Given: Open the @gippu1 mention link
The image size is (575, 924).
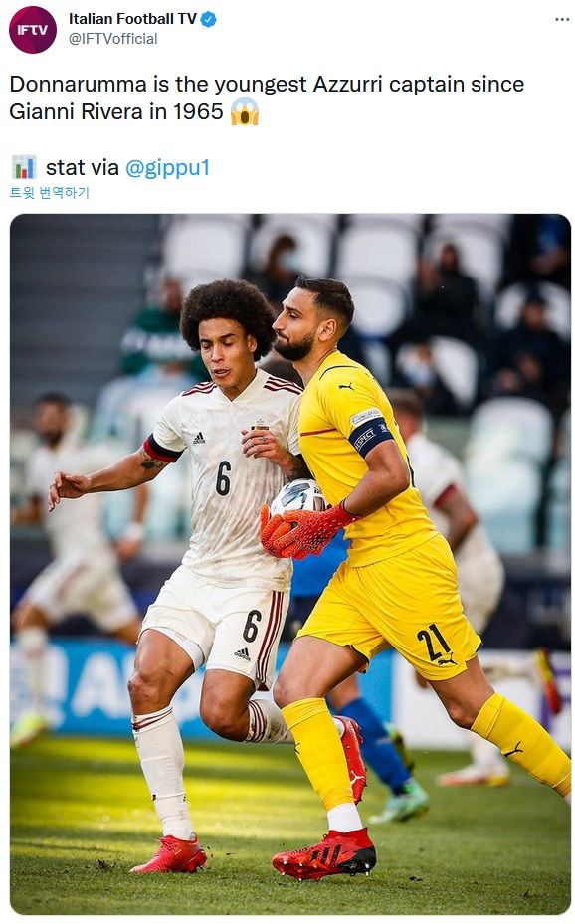Looking at the screenshot, I should click(x=168, y=168).
